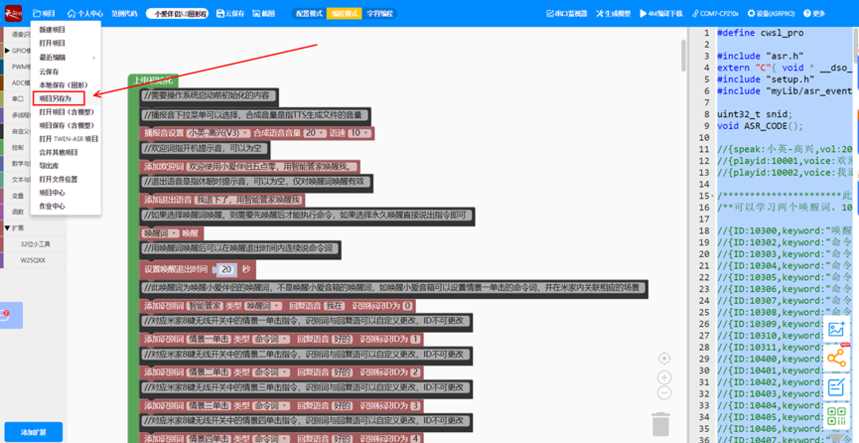Viewport: 859px width, 443px height.
Task: Open the 项目 folder menu in toolbar
Action: (44, 14)
